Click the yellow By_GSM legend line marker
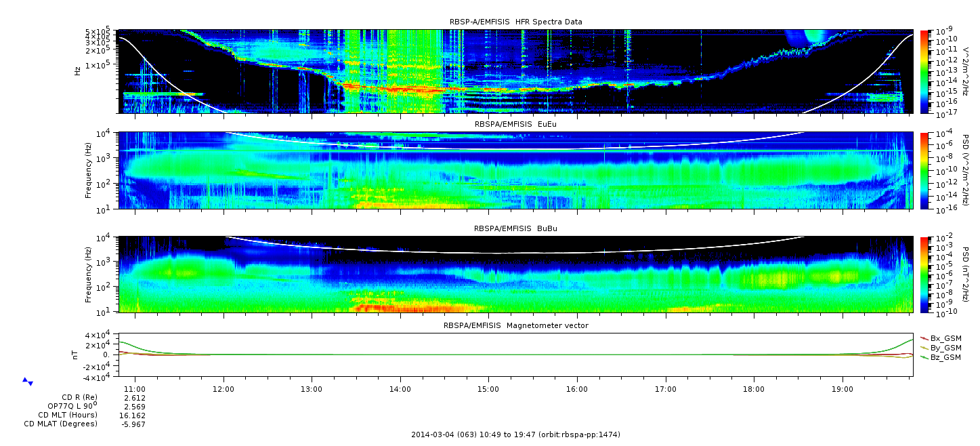This screenshot has height=446, width=980. [x=924, y=348]
